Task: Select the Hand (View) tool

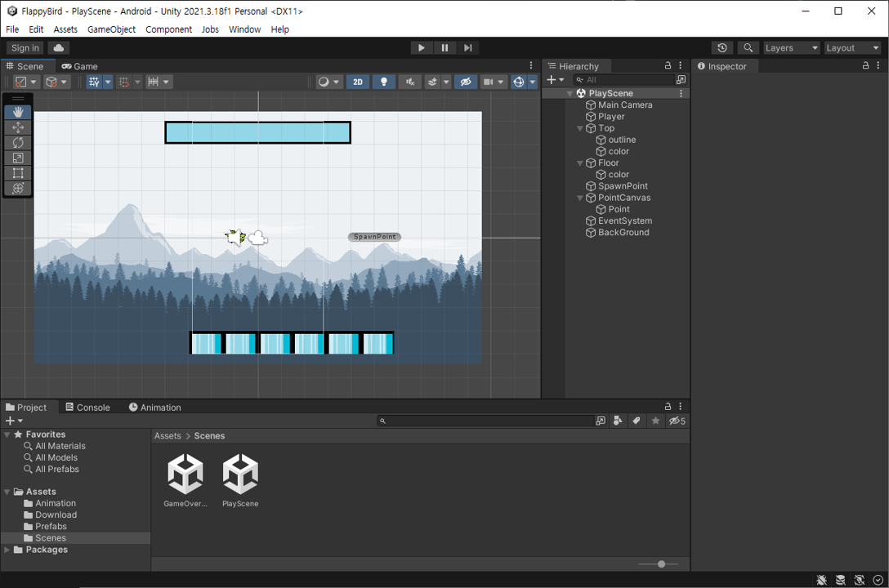Action: (18, 112)
